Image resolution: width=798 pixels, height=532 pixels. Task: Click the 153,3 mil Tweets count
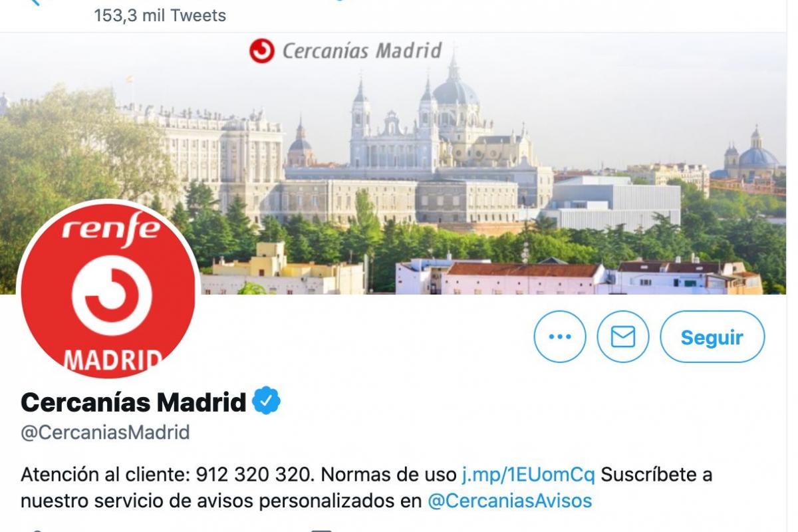coord(160,15)
